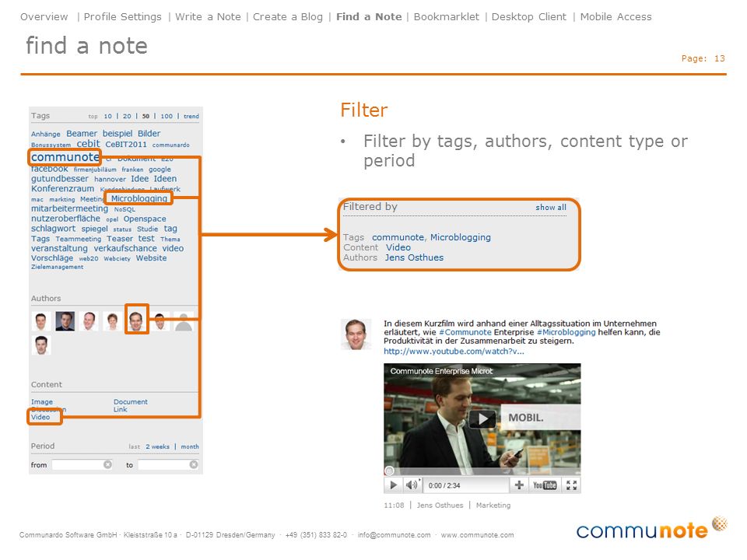Open the Mobile Access section
This screenshot has width=747, height=560.
[615, 16]
